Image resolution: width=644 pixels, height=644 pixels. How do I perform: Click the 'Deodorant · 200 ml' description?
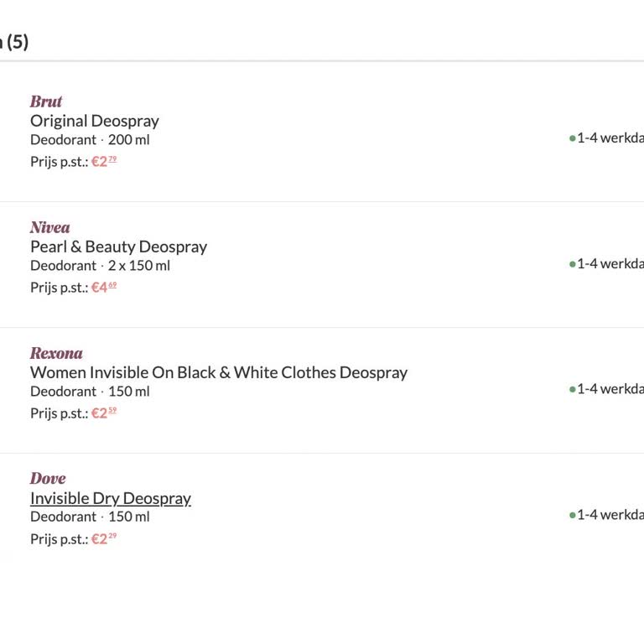point(90,140)
